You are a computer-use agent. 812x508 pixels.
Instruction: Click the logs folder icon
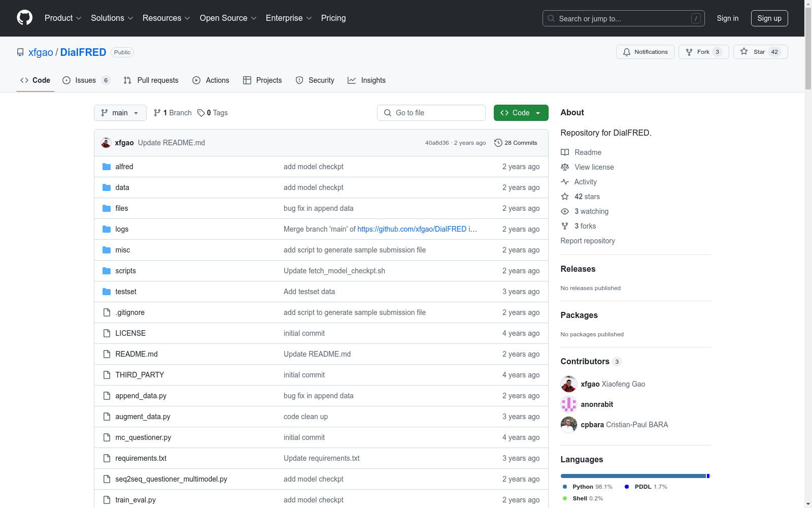(107, 229)
